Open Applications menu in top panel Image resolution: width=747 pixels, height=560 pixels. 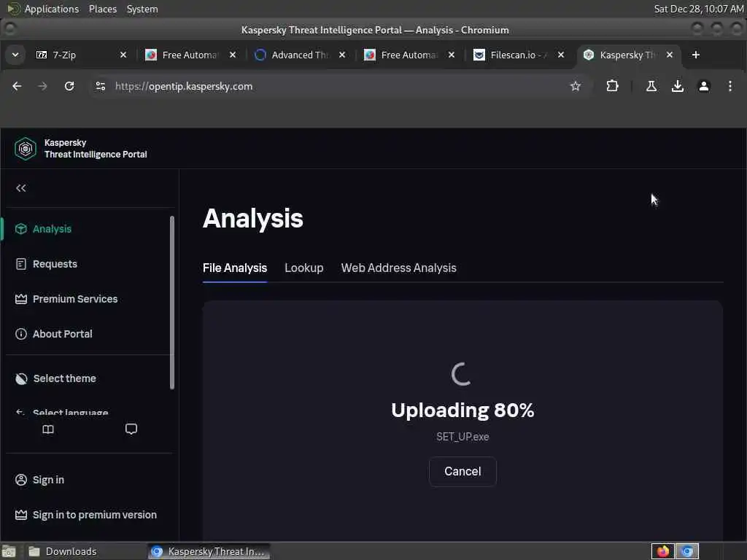point(52,9)
